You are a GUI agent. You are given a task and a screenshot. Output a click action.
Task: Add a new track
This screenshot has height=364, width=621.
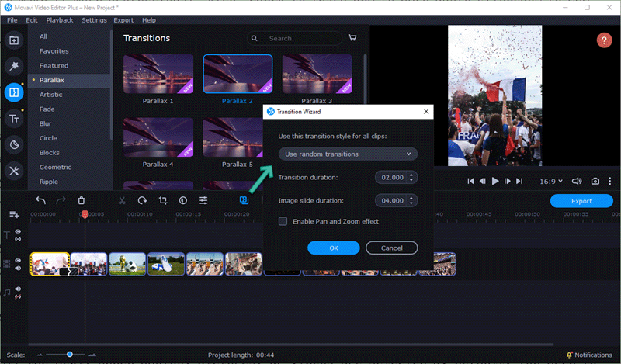click(x=14, y=215)
